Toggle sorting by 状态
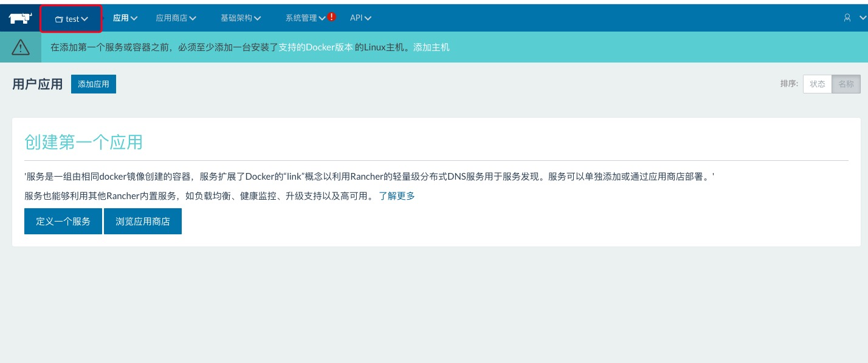 pyautogui.click(x=817, y=84)
